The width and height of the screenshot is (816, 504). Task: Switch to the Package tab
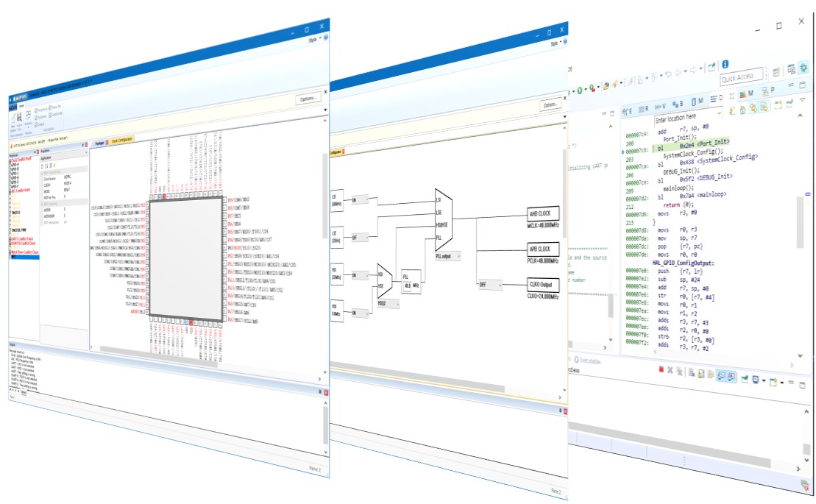99,142
